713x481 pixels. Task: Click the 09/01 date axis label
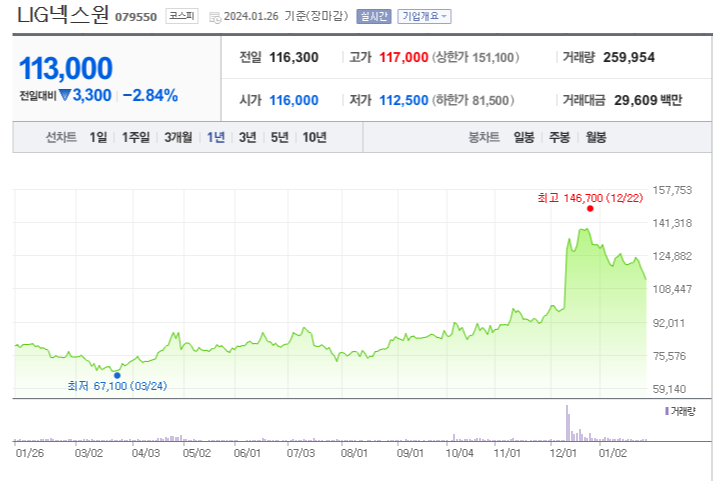click(x=410, y=453)
